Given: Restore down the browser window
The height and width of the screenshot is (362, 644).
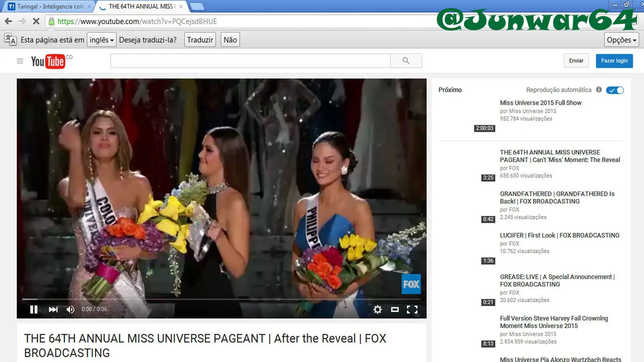Looking at the screenshot, I should point(627,4).
